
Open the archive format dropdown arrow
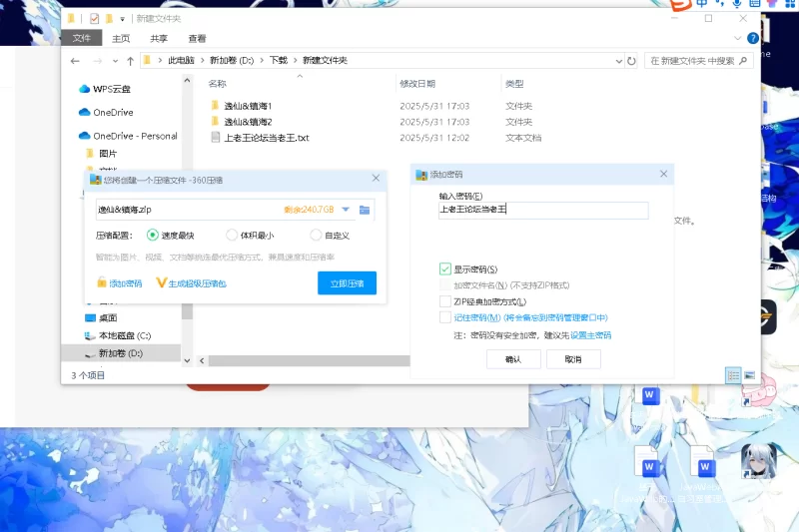(x=346, y=210)
